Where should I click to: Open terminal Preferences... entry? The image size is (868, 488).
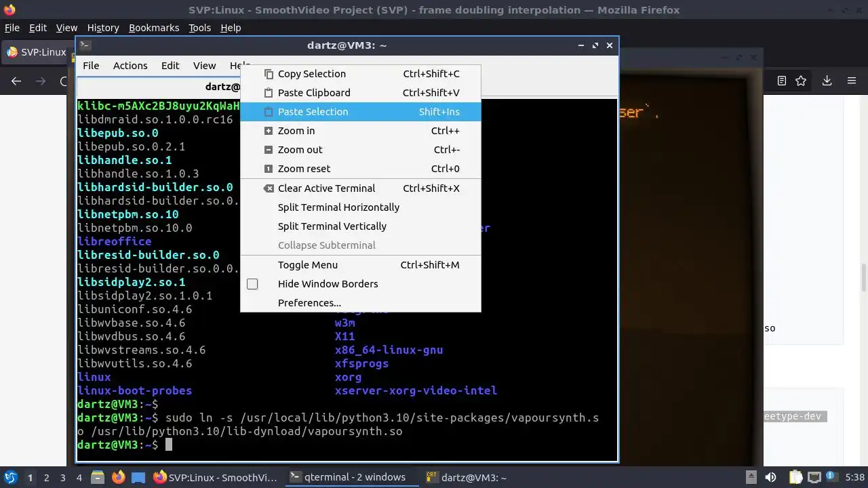click(x=360, y=303)
